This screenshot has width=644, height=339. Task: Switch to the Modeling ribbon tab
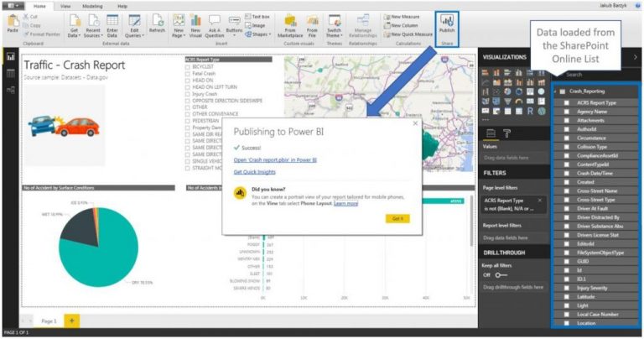92,6
